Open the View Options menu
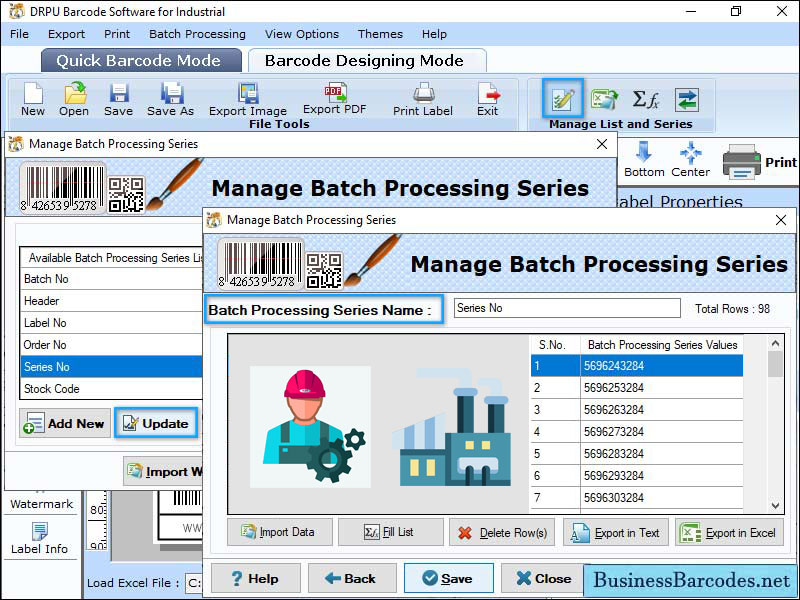The image size is (800, 600). [302, 34]
